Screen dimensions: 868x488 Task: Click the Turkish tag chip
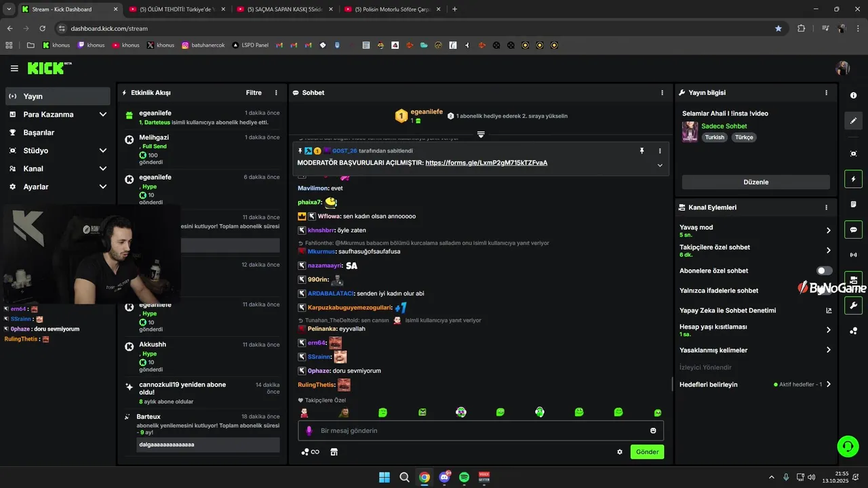click(715, 137)
